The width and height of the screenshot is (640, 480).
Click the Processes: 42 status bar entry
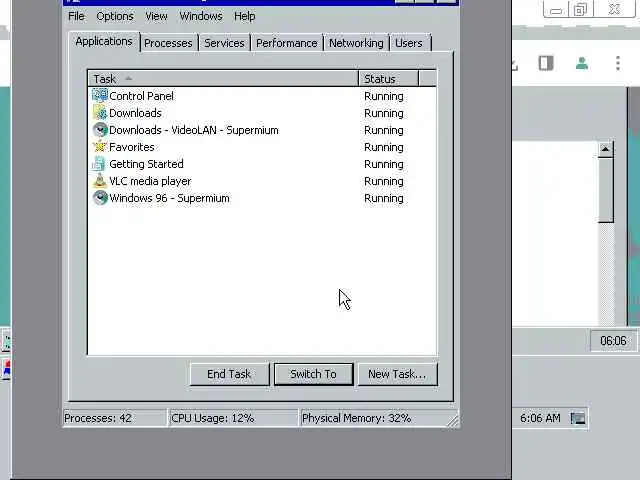pyautogui.click(x=115, y=418)
